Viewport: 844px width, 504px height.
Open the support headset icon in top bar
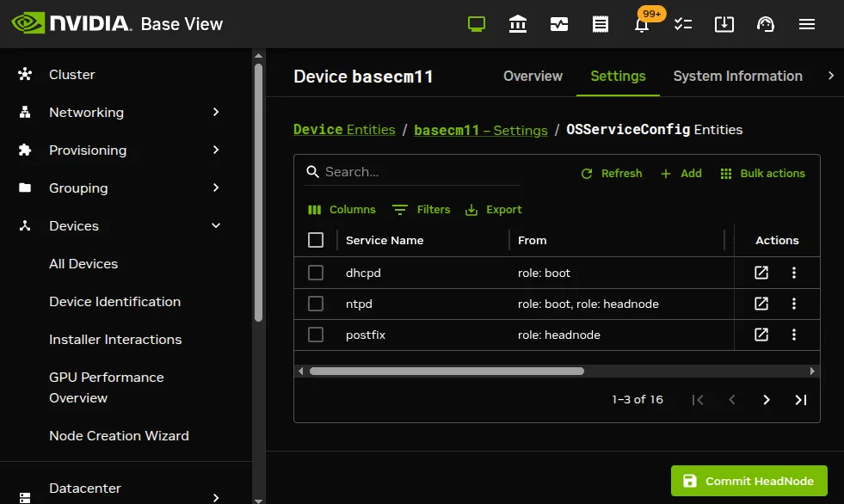[x=766, y=24]
